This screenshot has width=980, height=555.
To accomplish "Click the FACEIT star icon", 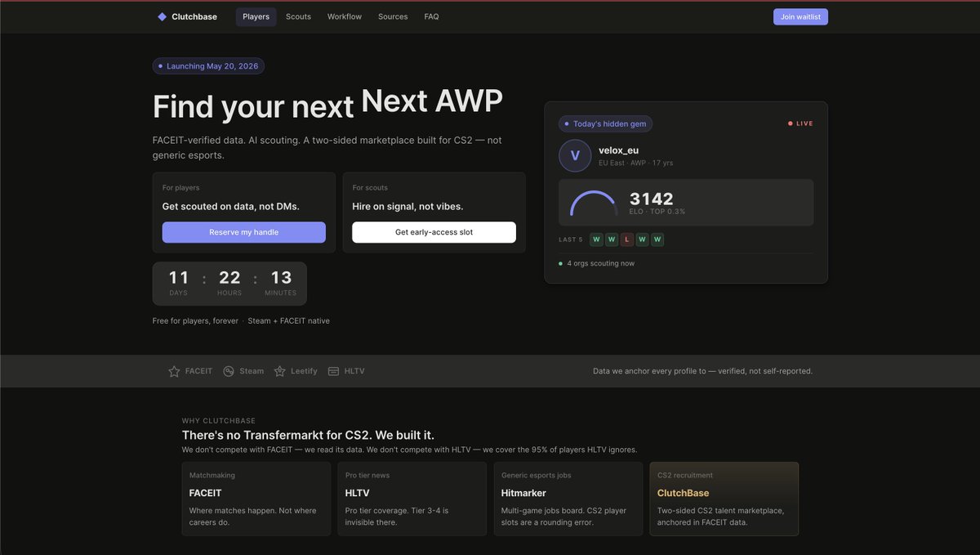I will pos(174,371).
